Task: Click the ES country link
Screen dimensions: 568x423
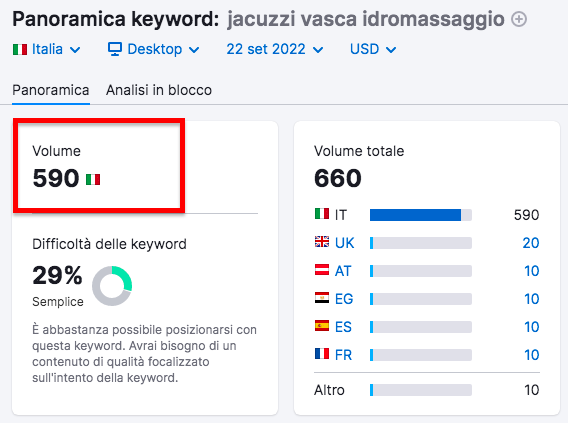Action: tap(343, 327)
